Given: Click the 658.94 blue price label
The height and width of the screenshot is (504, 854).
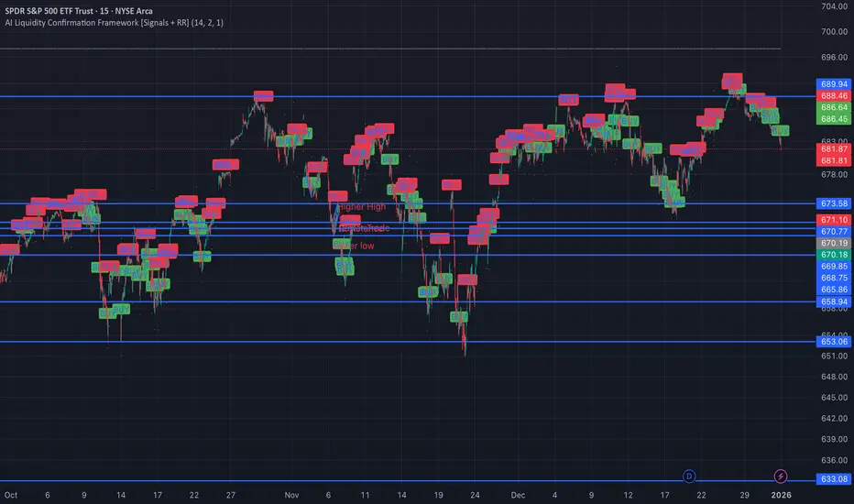Looking at the screenshot, I should (x=834, y=301).
